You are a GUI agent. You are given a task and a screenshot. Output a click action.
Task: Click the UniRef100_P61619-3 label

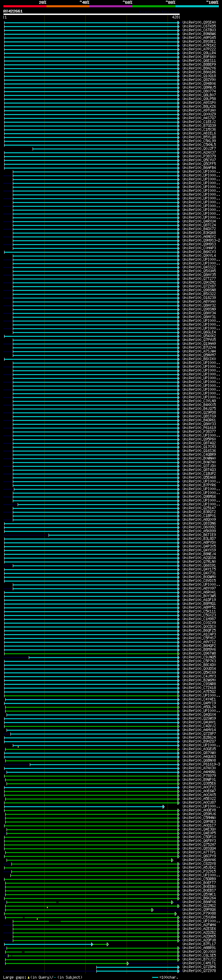tap(201, 765)
